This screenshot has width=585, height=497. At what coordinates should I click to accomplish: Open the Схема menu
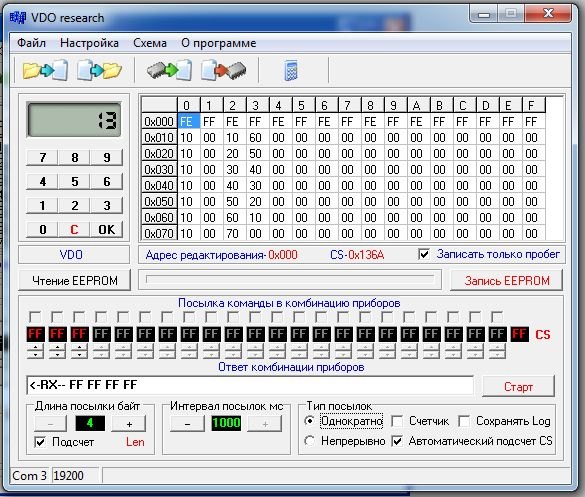[150, 43]
